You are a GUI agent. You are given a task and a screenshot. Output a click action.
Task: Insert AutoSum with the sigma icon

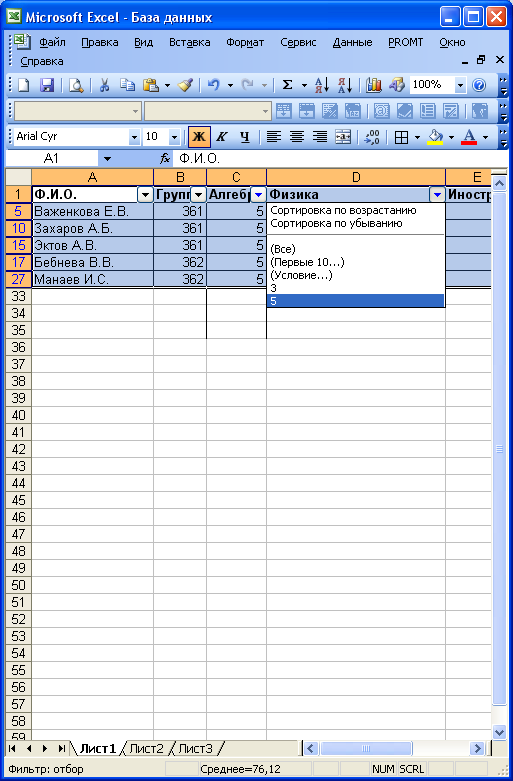point(287,86)
